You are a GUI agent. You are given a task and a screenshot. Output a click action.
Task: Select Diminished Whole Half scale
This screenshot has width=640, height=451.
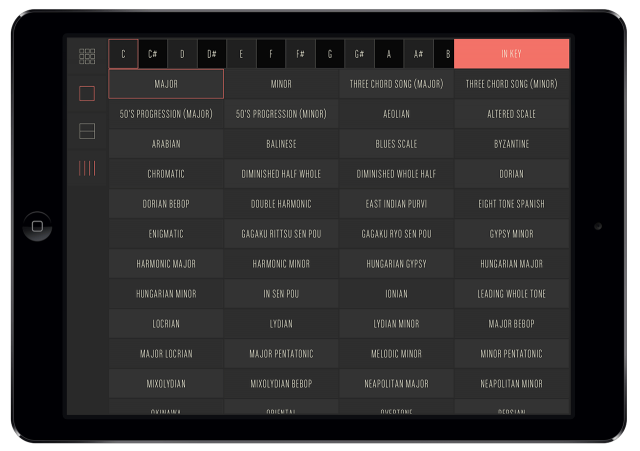pyautogui.click(x=396, y=174)
